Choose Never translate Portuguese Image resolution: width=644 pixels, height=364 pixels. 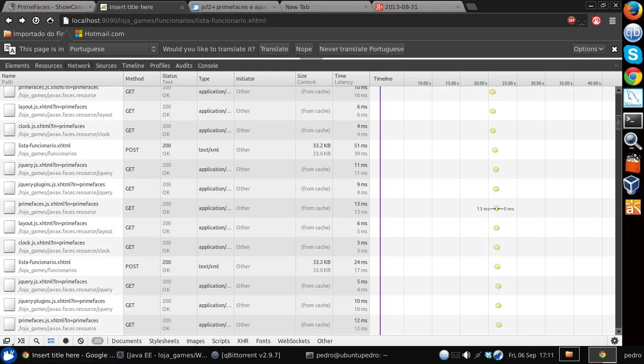[361, 49]
